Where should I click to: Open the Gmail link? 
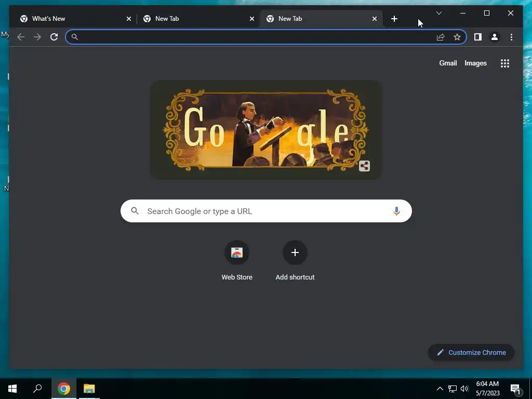[x=448, y=63]
